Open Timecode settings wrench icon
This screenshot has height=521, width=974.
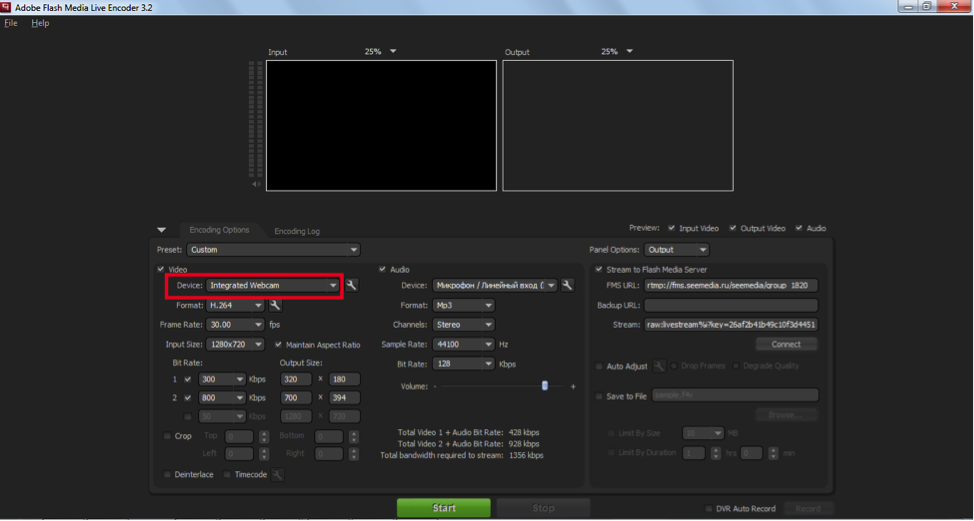(x=278, y=475)
